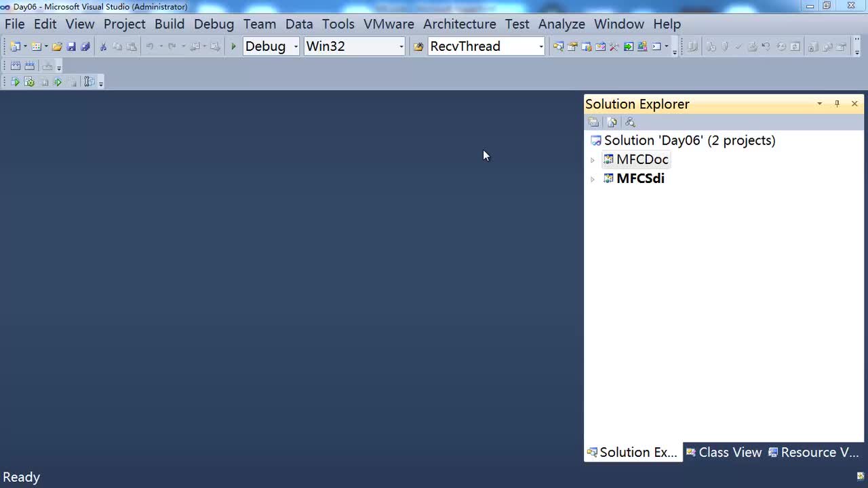The height and width of the screenshot is (488, 868).
Task: Open the Test menu
Action: pos(517,24)
